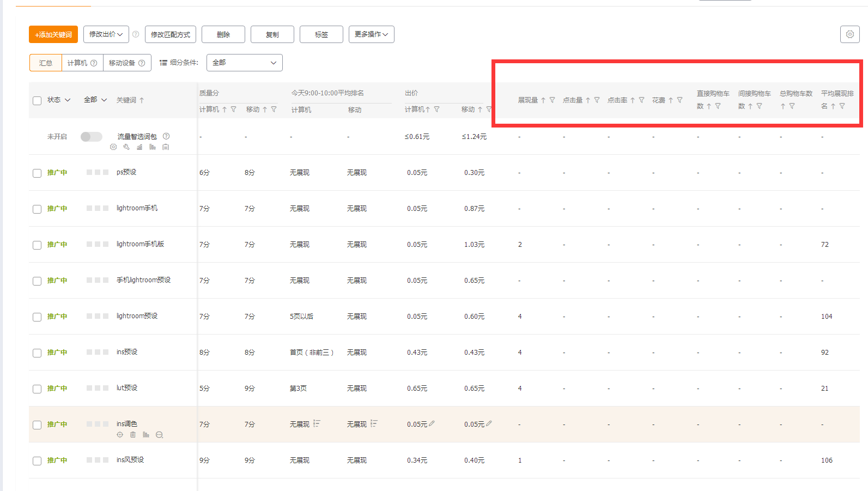Screen dimensions: 868x491
Task: Check the ins预设 row checkbox
Action: pyautogui.click(x=37, y=353)
